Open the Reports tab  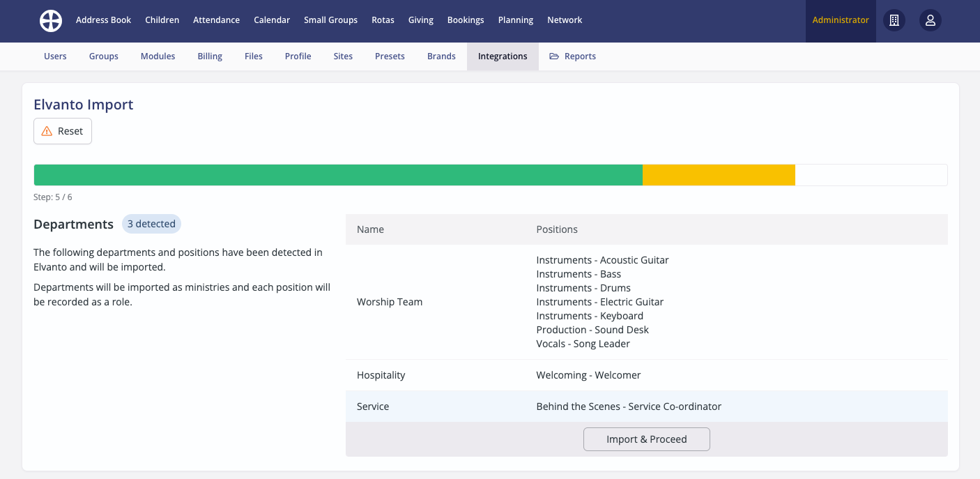pos(572,56)
